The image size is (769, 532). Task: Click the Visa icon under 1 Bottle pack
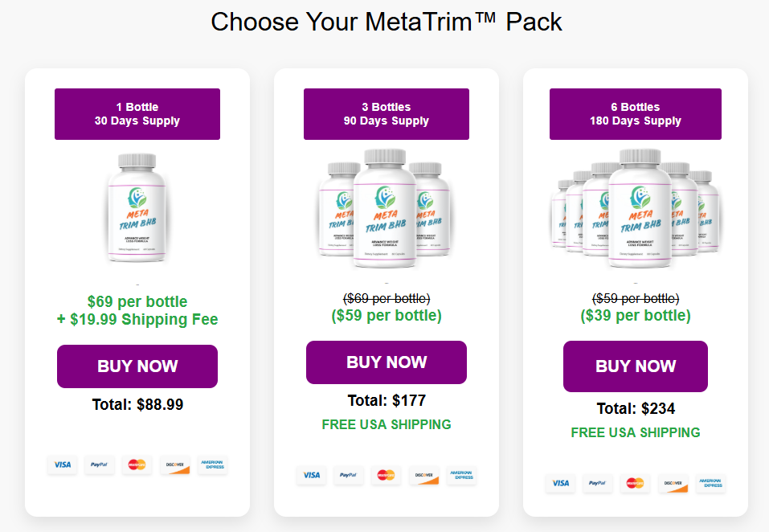[x=62, y=464]
